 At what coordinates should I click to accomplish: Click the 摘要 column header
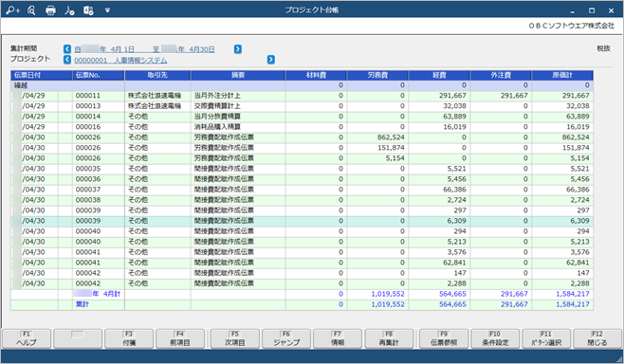click(238, 75)
